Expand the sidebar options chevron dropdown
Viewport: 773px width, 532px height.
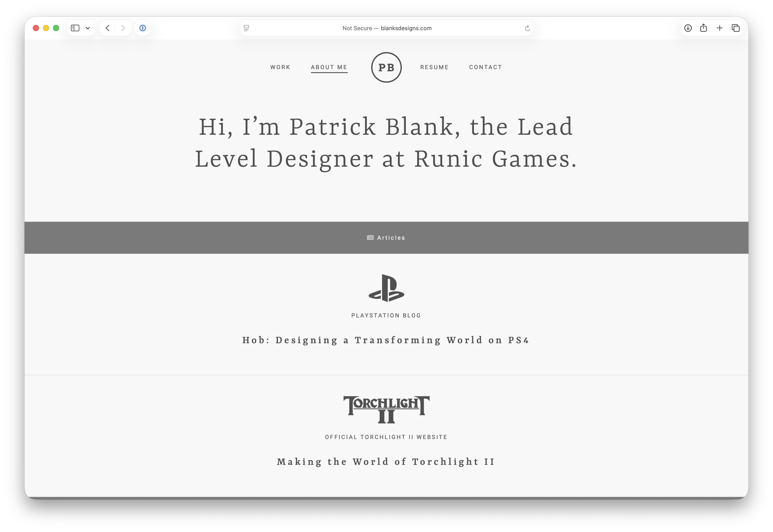pos(88,28)
